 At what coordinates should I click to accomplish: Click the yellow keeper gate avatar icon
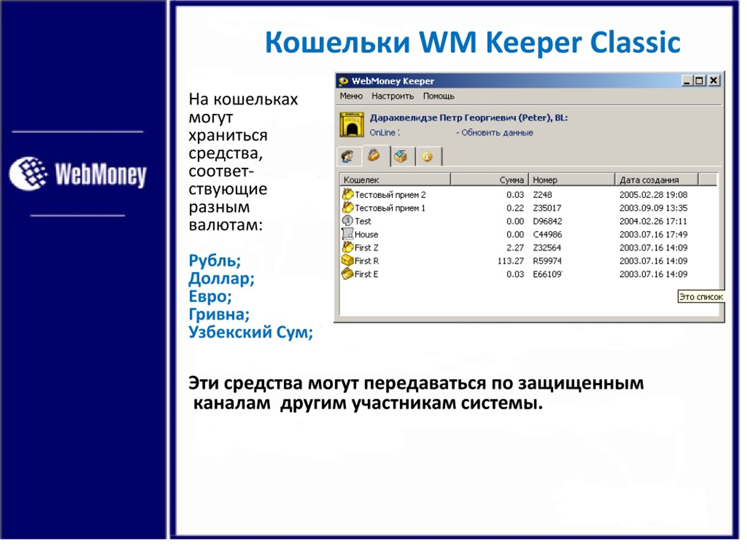click(x=351, y=125)
